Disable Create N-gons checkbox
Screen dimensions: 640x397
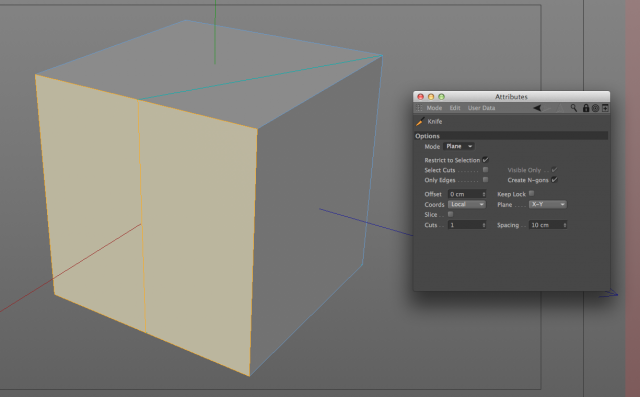(x=554, y=180)
